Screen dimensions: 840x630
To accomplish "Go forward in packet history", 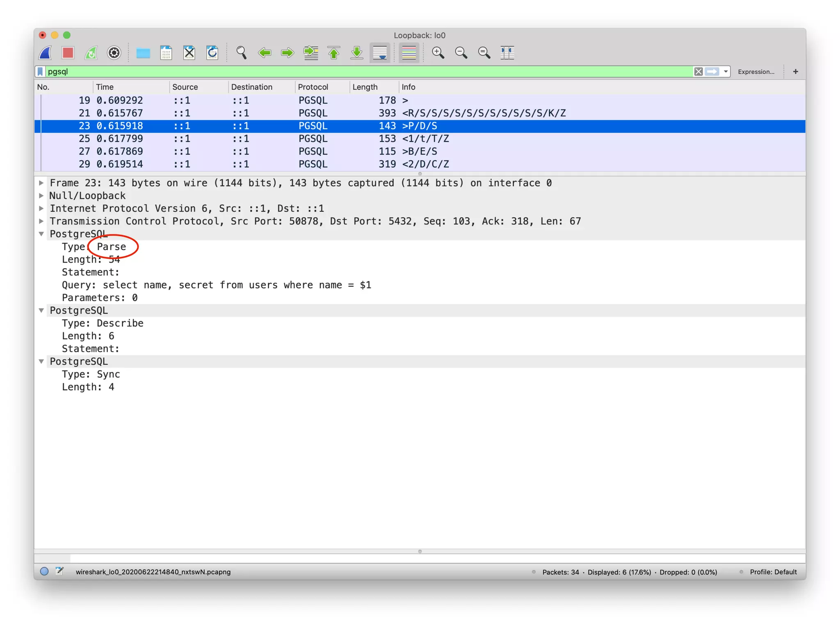I will pyautogui.click(x=288, y=52).
